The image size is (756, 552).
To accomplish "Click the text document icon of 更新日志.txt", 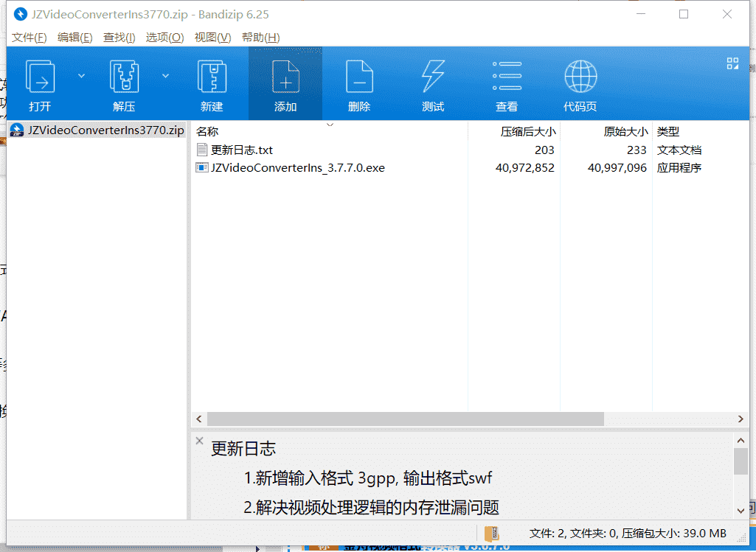I will [x=202, y=150].
